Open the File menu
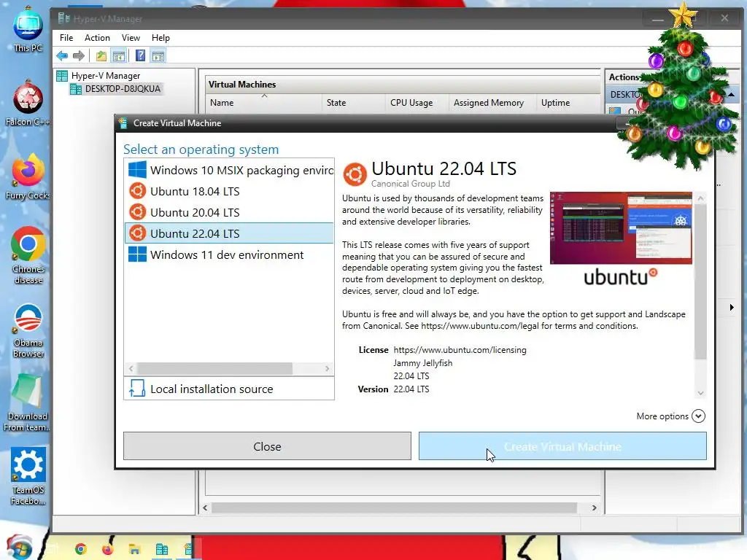The height and width of the screenshot is (560, 747). [x=66, y=38]
